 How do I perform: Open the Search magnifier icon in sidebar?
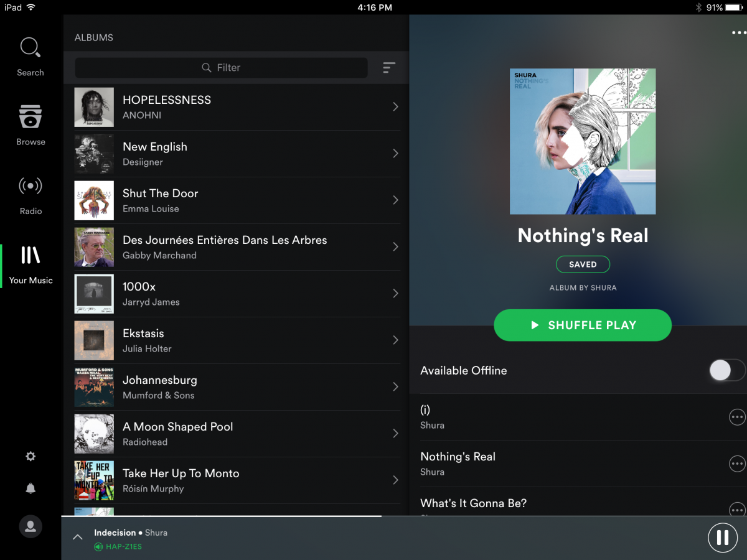pyautogui.click(x=30, y=47)
